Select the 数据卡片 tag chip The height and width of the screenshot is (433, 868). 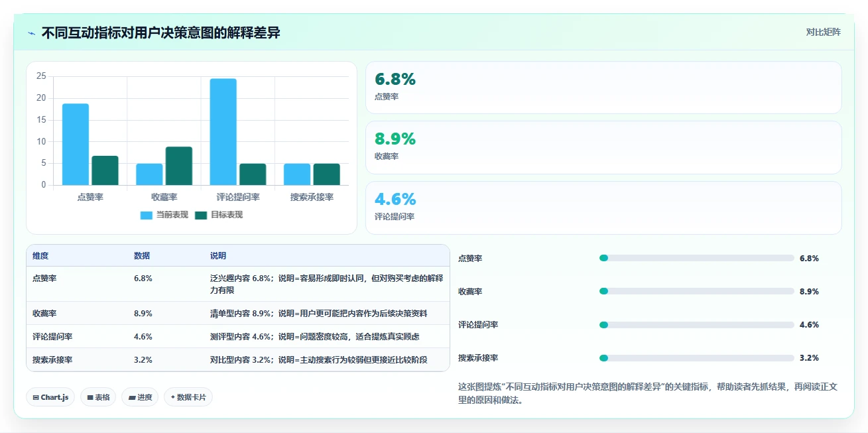pyautogui.click(x=188, y=397)
